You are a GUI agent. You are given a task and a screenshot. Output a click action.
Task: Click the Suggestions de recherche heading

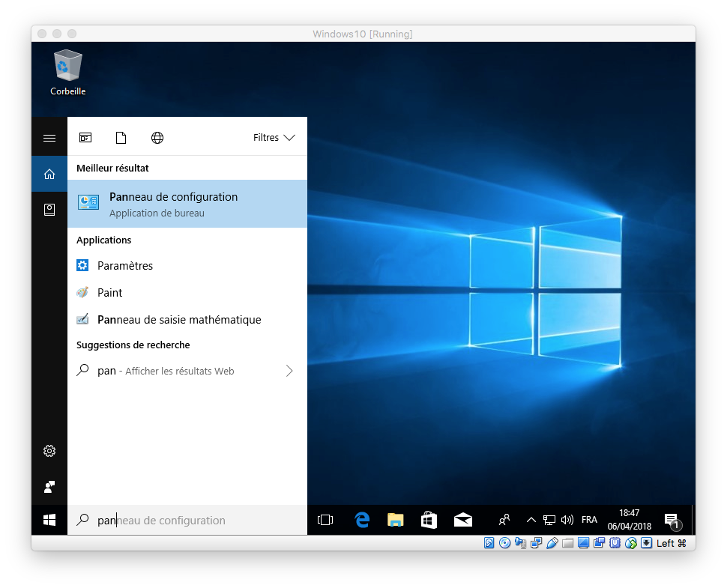coord(133,345)
